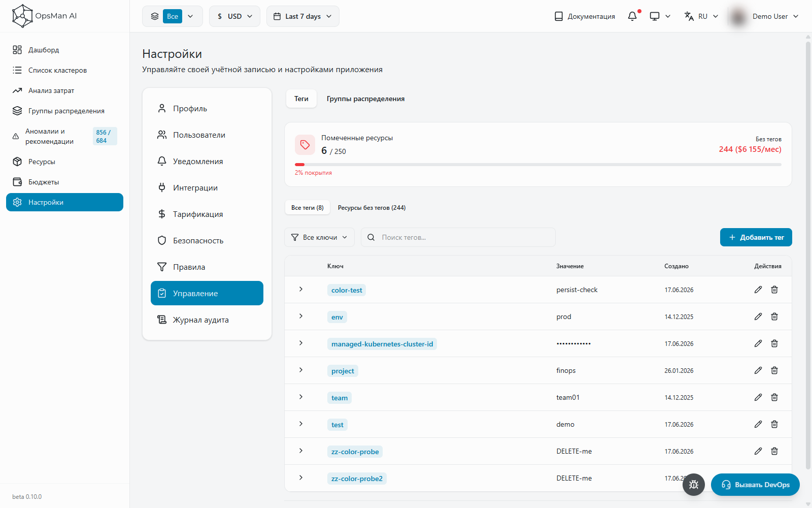This screenshot has width=812, height=508.
Task: Click the tag coverage progress bar
Action: (538, 165)
